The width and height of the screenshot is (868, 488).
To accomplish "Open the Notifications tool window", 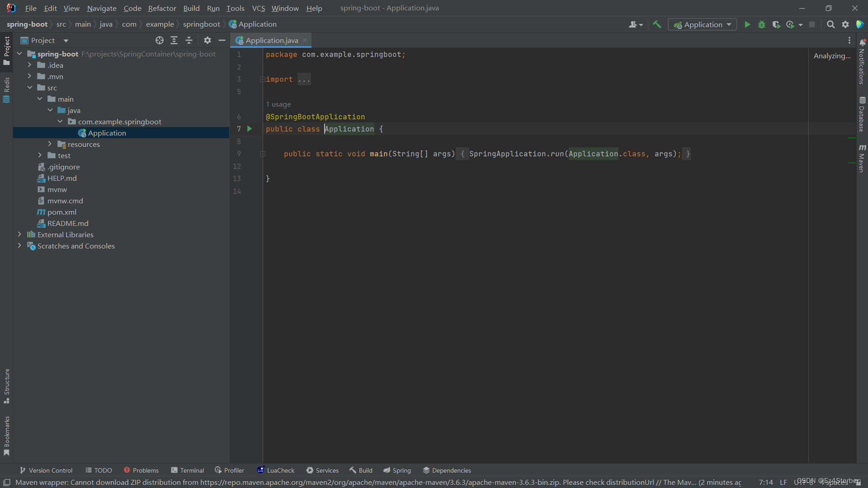I will click(x=862, y=62).
